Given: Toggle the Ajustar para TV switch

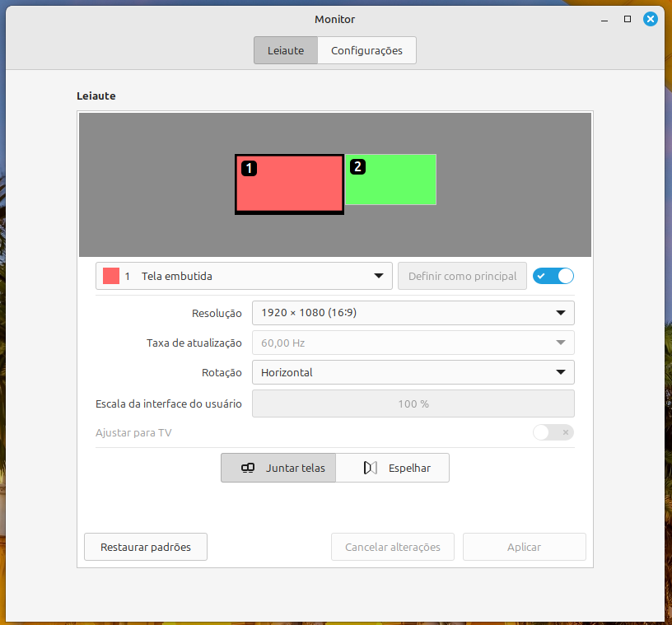Looking at the screenshot, I should [x=553, y=432].
